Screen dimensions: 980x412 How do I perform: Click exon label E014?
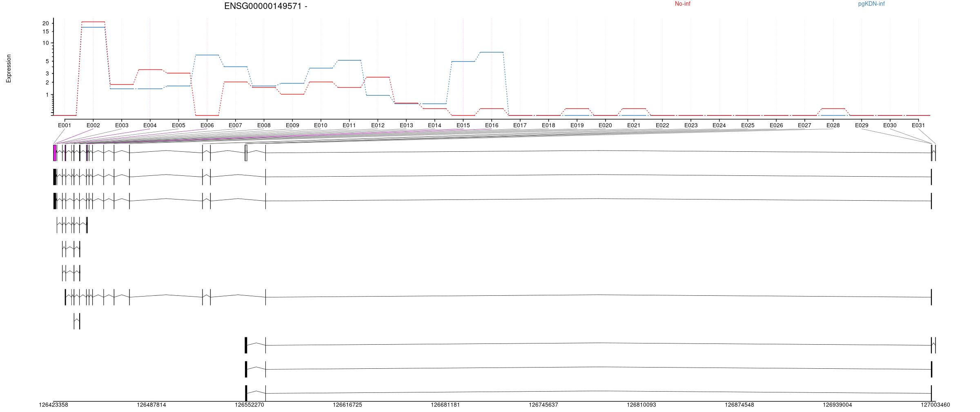click(434, 125)
